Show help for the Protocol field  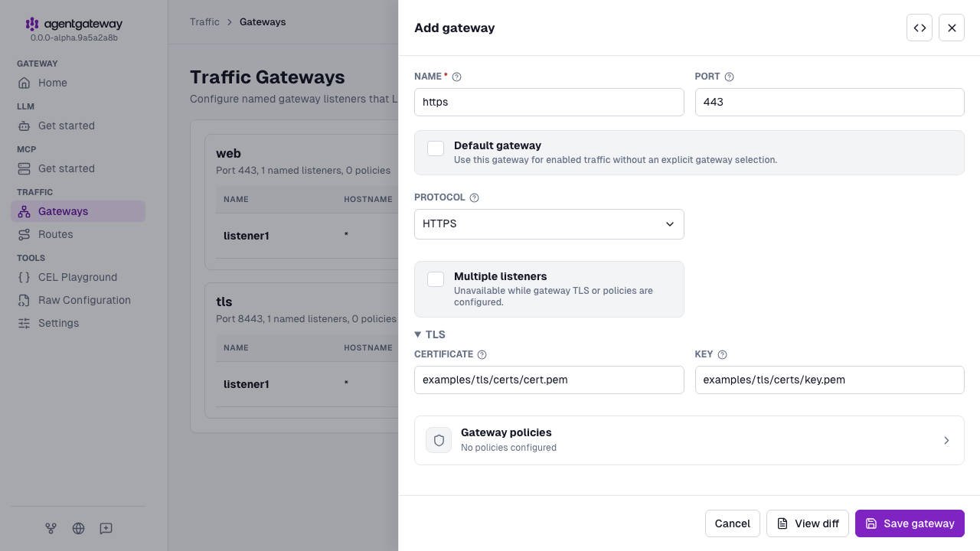click(x=474, y=197)
